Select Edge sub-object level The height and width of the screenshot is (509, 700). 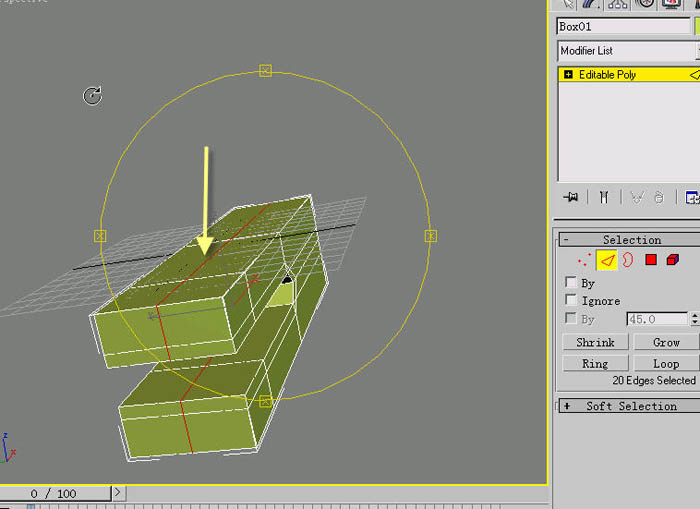607,260
